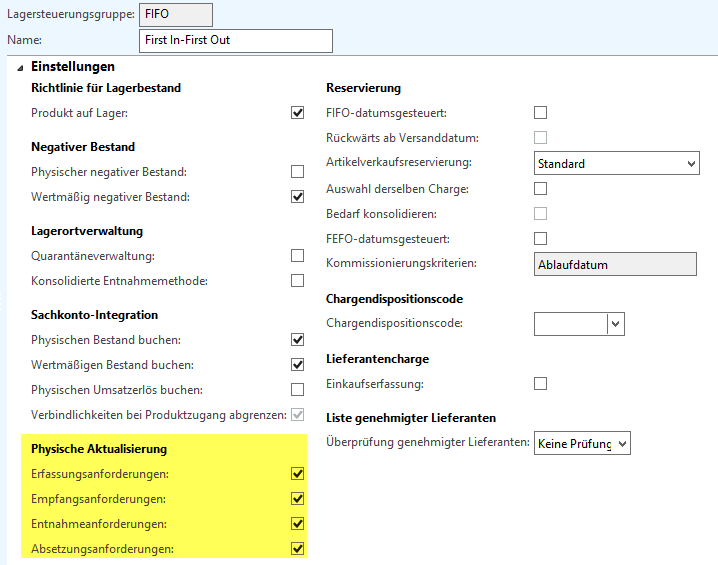The image size is (718, 565).
Task: Enable FEFO-datumsgesteuert checkbox
Action: (x=541, y=239)
